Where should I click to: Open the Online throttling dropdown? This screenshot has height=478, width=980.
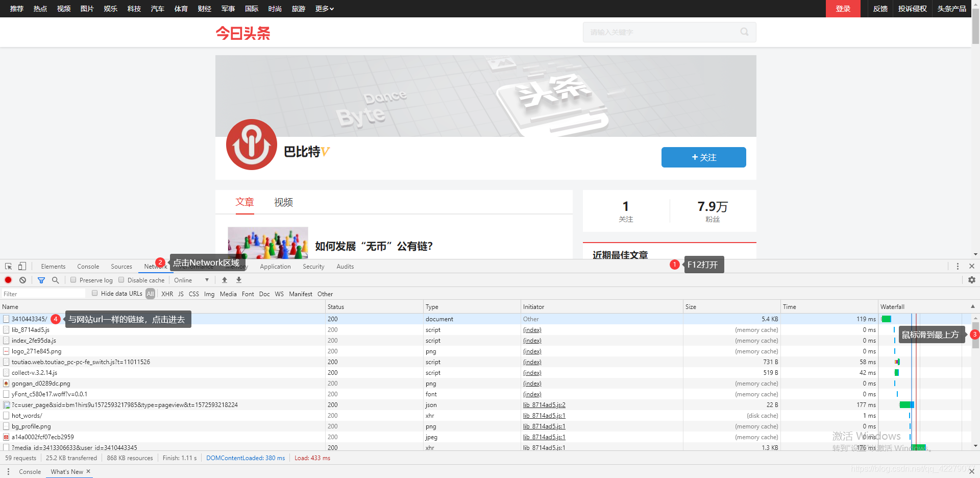[x=191, y=280]
